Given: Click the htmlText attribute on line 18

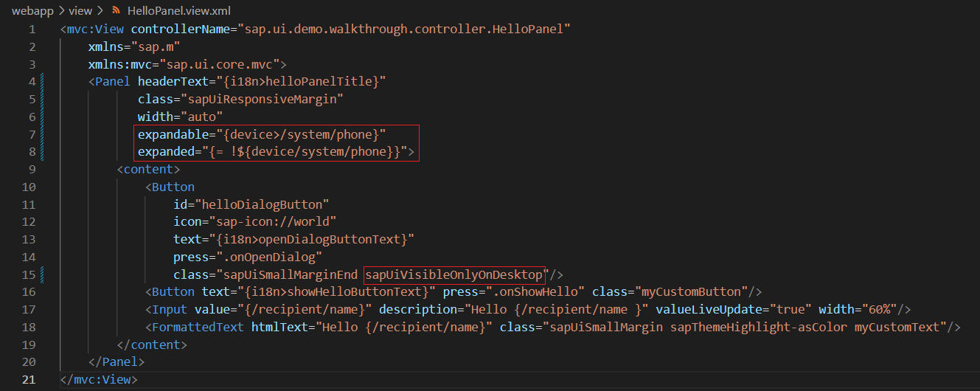Looking at the screenshot, I should [279, 327].
